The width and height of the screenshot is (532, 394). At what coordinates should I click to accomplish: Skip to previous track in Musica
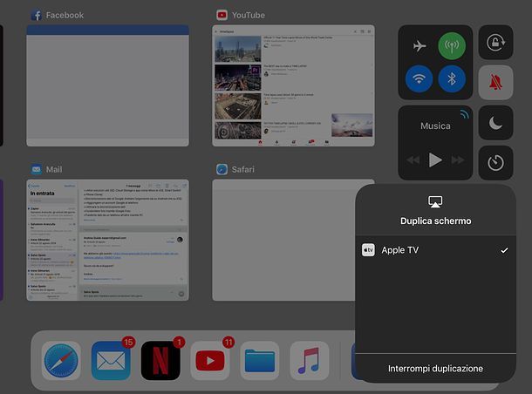(413, 160)
